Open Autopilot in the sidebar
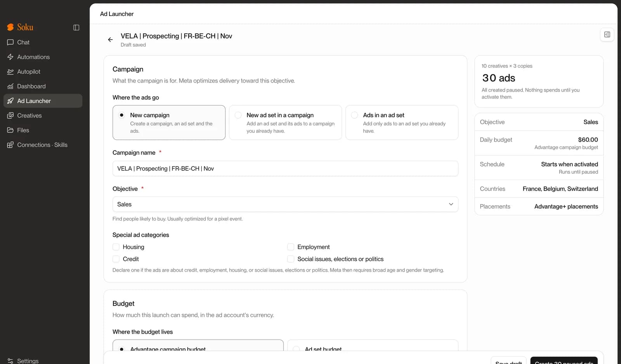621x364 pixels. click(x=43, y=72)
